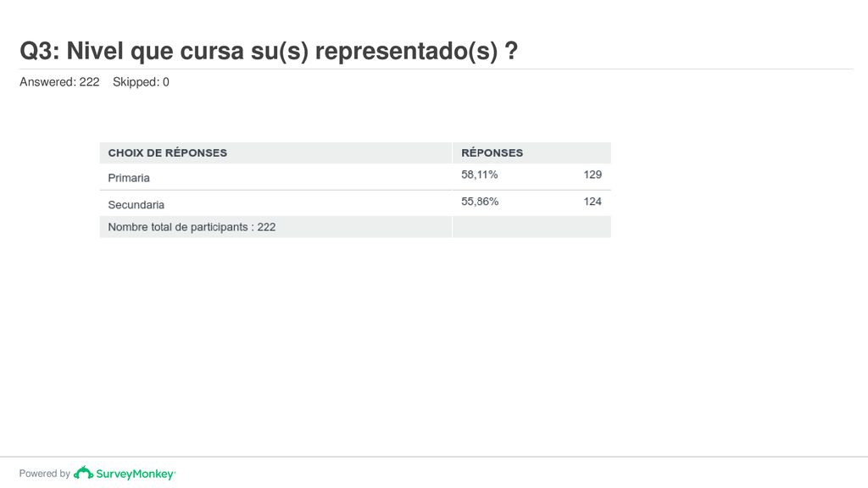
Task: Select the 55,86% percentage cell
Action: (480, 202)
